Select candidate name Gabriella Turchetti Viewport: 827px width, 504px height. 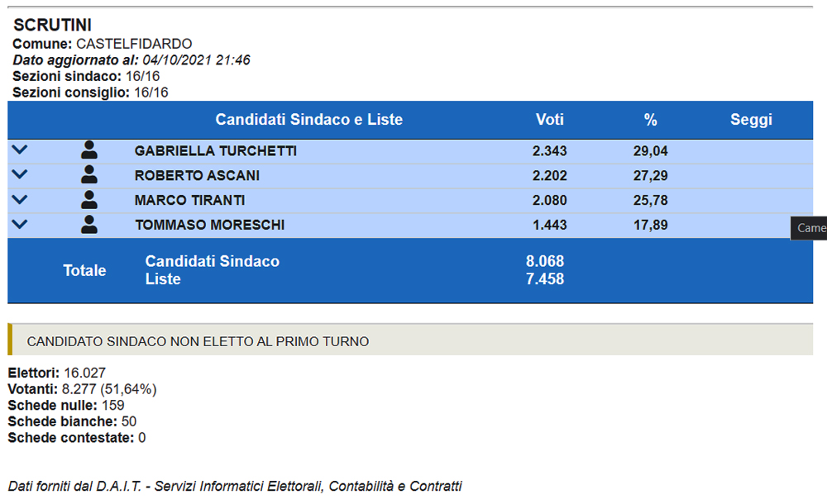pos(216,151)
